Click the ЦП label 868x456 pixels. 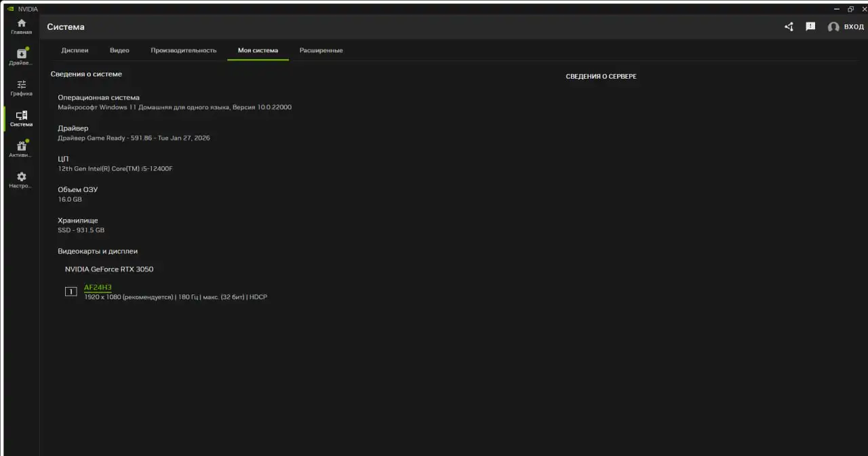[63, 159]
